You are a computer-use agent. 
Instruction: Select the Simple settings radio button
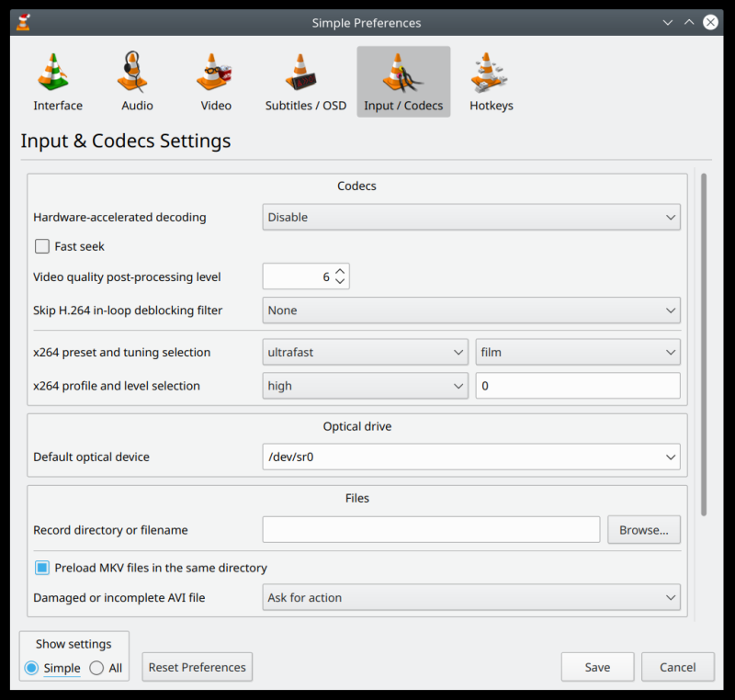click(x=32, y=668)
